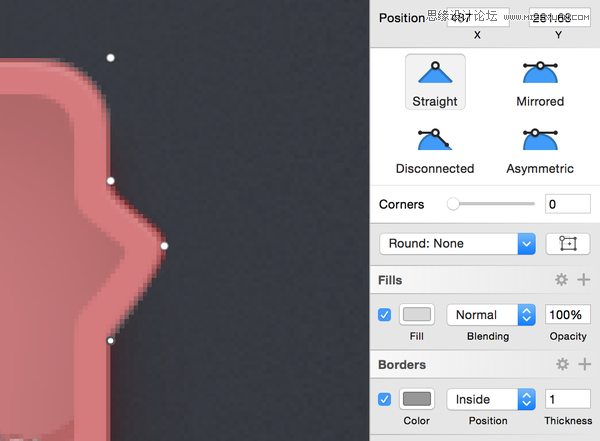
Task: Open the Round: None dropdown
Action: pos(457,243)
